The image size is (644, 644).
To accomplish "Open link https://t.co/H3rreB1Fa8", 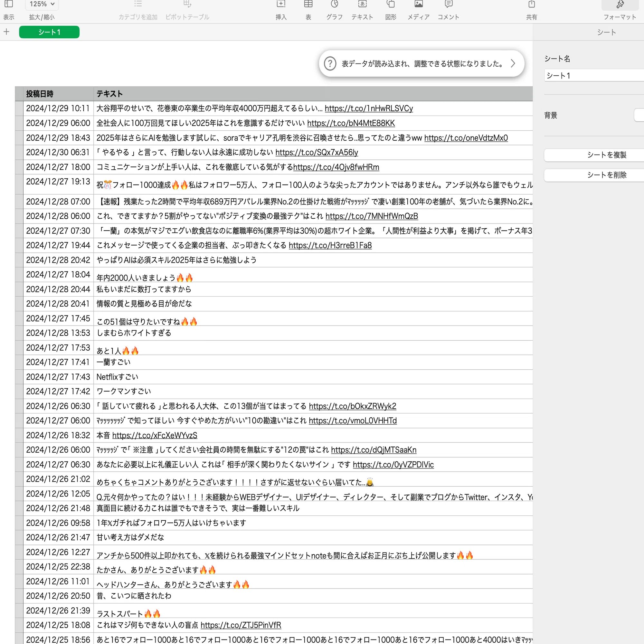I will coord(330,245).
